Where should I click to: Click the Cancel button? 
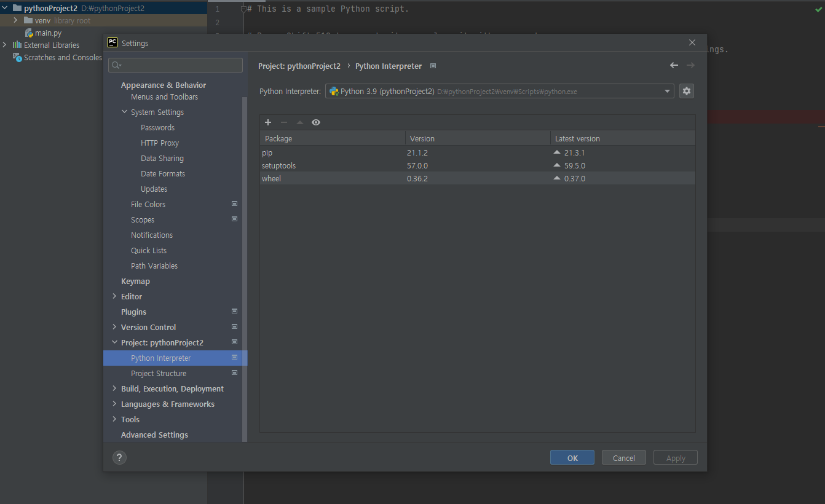coord(624,458)
